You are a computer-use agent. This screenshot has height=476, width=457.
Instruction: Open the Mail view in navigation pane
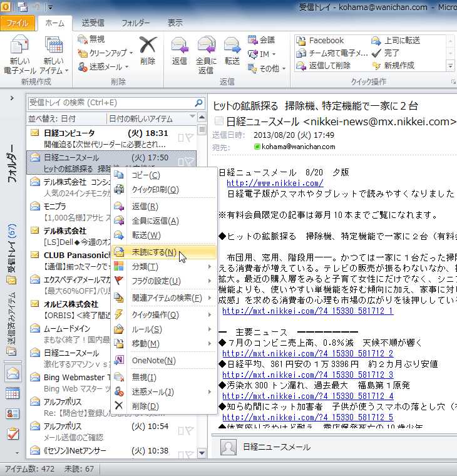coord(13,373)
